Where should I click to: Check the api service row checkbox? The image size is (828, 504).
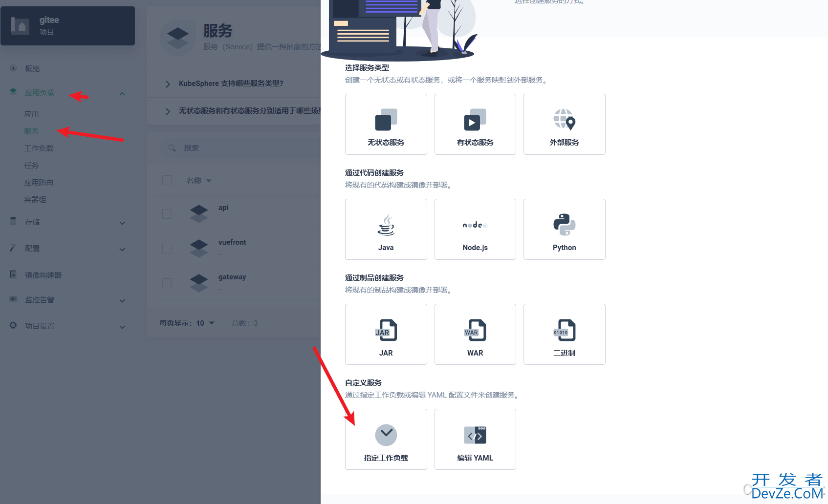click(167, 214)
